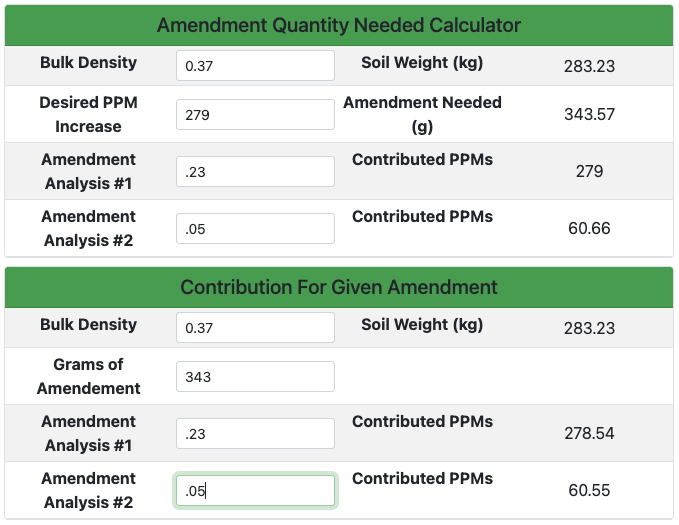Focus the Grams of Amendement input field
This screenshot has width=679, height=525.
pyautogui.click(x=255, y=376)
